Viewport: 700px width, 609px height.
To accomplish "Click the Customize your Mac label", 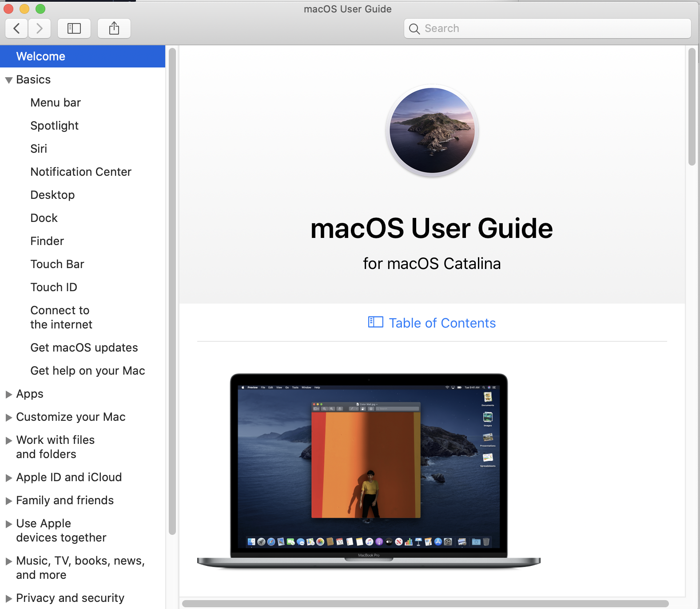I will (x=71, y=417).
